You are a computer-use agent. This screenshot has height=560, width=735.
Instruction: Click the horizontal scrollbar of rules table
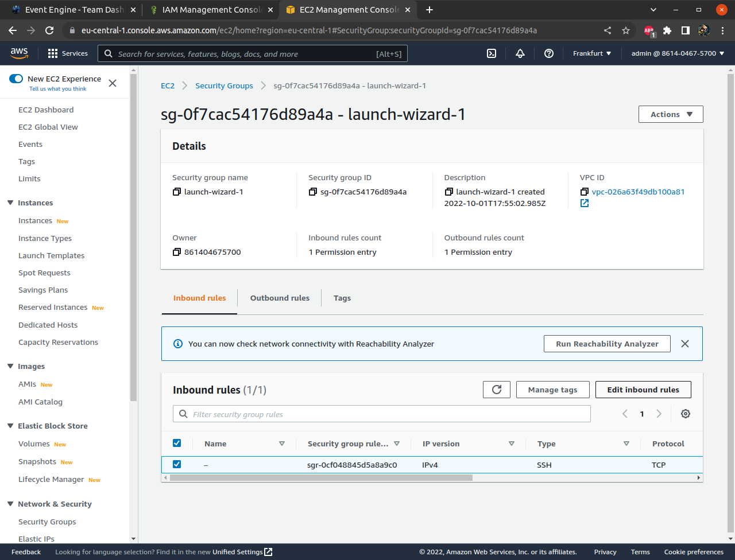pos(321,477)
